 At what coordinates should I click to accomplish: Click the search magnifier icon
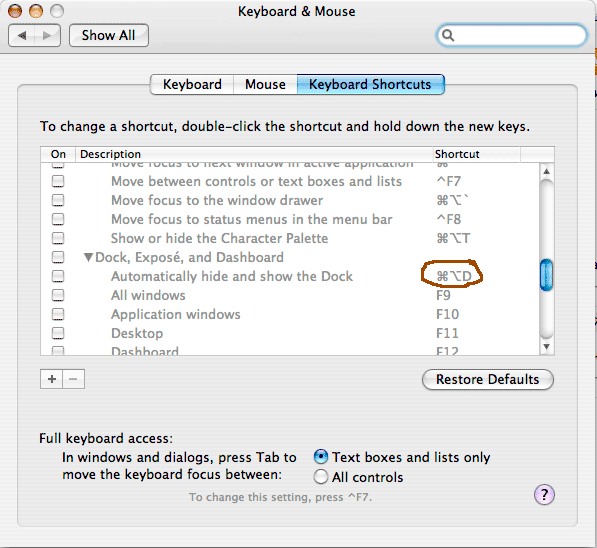[x=448, y=35]
